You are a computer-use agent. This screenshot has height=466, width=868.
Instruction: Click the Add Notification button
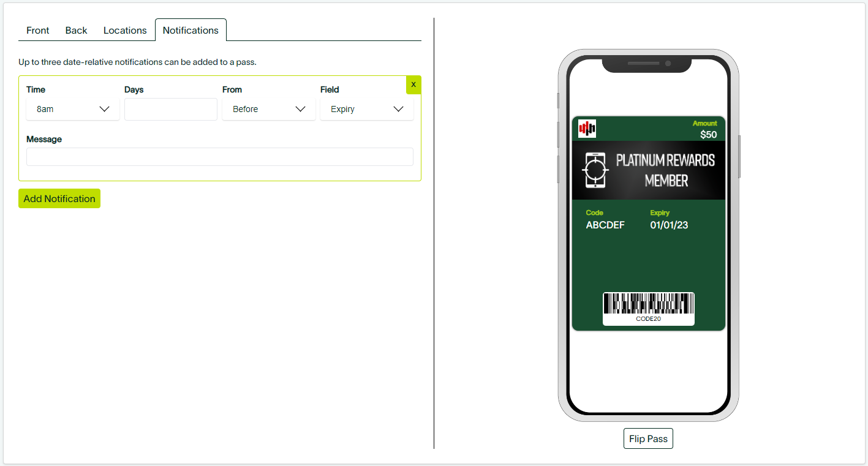click(59, 198)
